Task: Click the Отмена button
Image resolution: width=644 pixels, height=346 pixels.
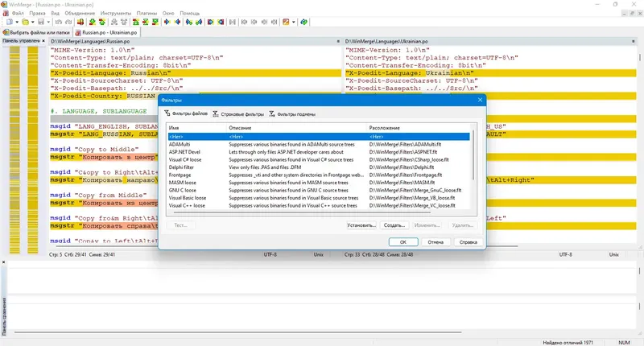Action: coord(436,241)
